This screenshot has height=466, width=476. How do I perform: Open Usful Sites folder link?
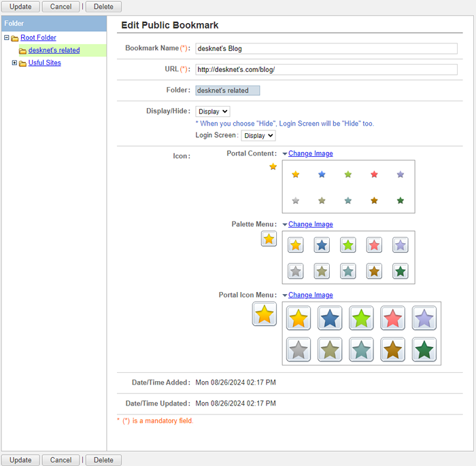pos(45,62)
